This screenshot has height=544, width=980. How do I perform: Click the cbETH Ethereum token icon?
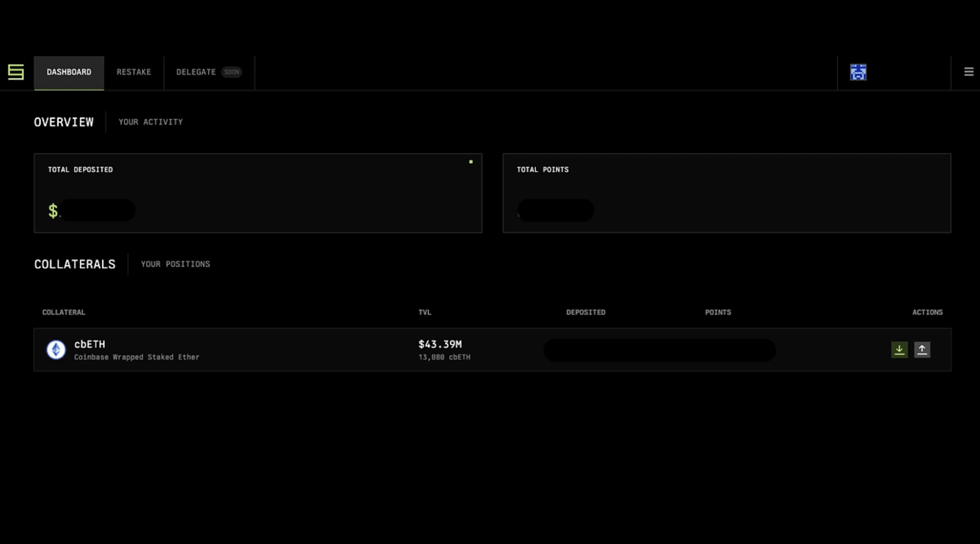click(x=57, y=349)
